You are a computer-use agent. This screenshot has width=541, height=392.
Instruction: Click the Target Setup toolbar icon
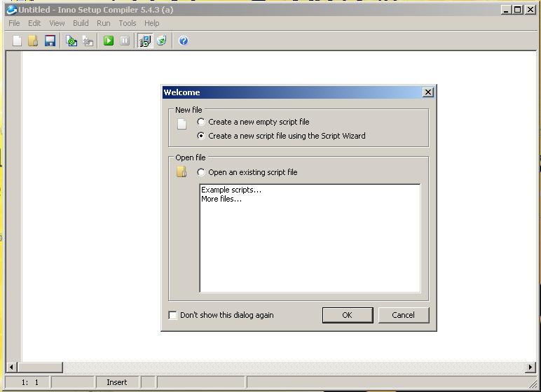tap(145, 41)
